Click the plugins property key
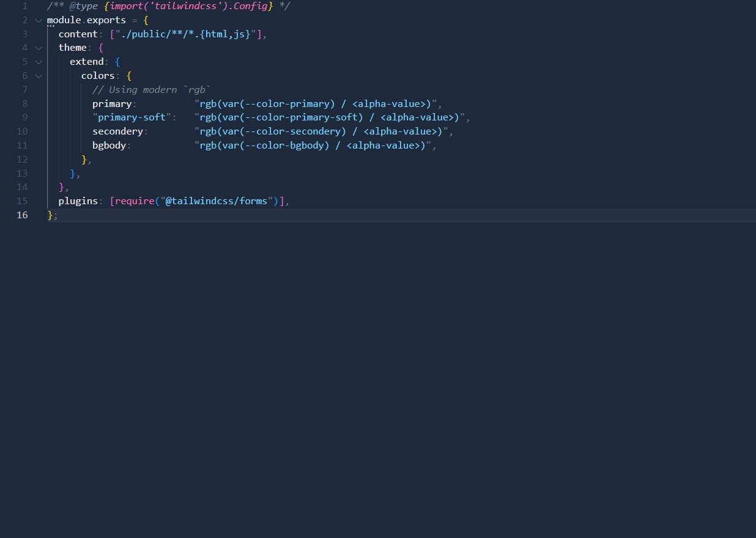This screenshot has width=756, height=538. pyautogui.click(x=78, y=201)
